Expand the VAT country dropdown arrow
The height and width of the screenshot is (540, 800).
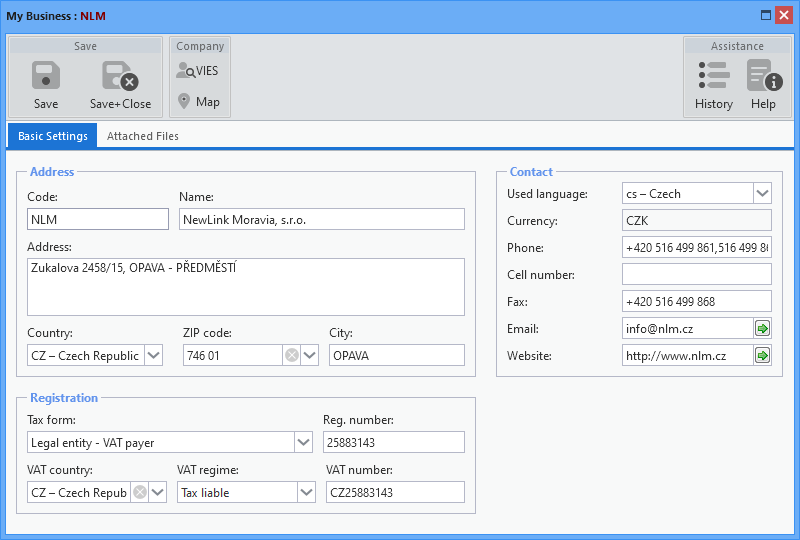pyautogui.click(x=158, y=492)
